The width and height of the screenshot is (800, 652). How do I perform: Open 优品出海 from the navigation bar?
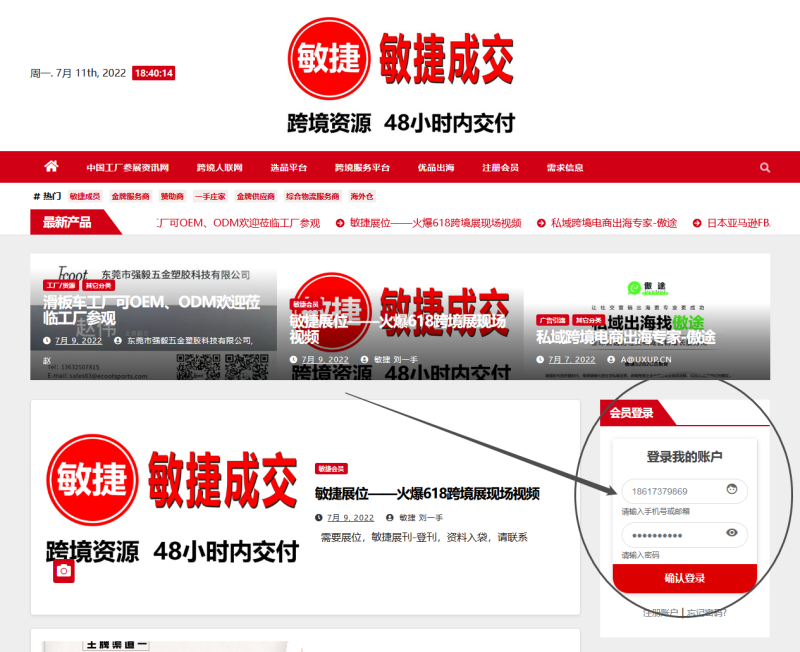point(436,167)
